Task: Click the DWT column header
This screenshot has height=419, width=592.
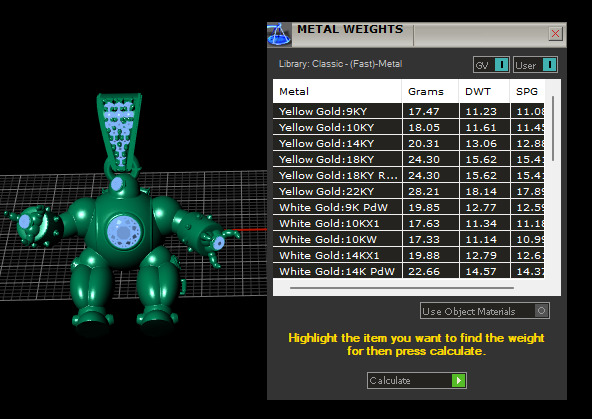Action: (484, 91)
